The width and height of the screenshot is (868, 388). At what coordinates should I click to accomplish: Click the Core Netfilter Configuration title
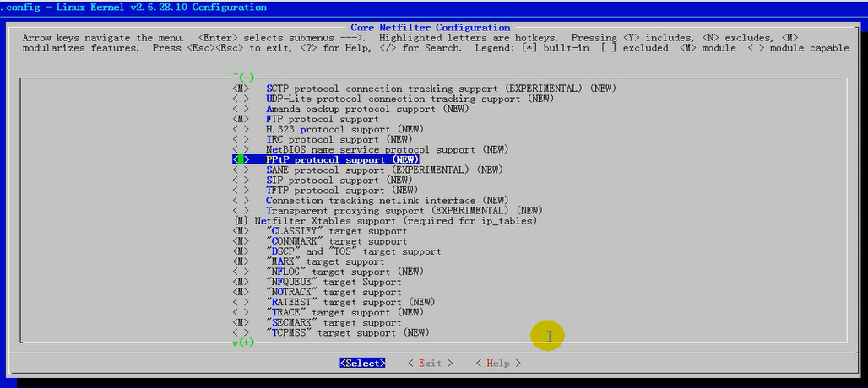pos(430,28)
